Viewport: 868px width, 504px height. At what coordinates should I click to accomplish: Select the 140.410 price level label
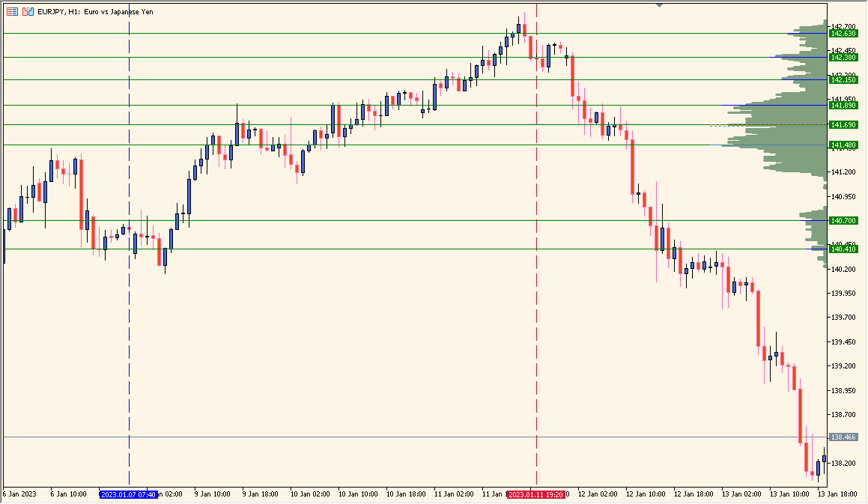click(843, 249)
